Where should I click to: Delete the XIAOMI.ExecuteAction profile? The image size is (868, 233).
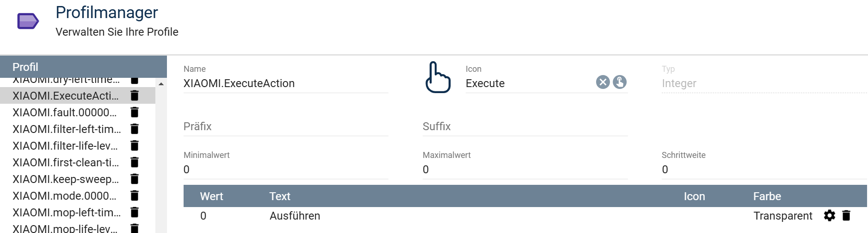pyautogui.click(x=135, y=95)
